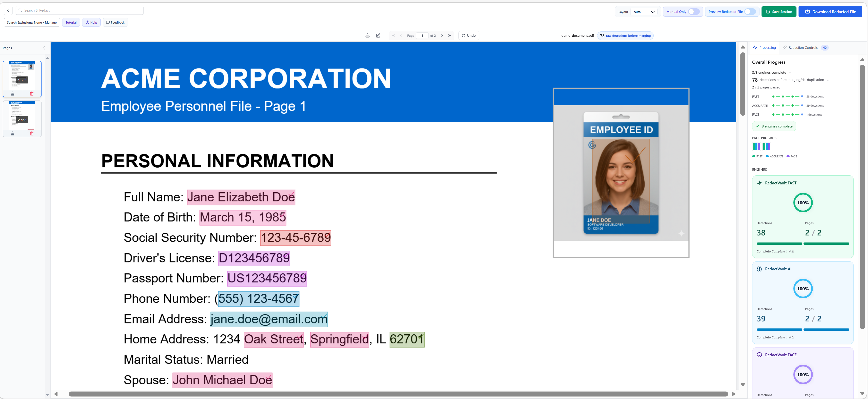The width and height of the screenshot is (868, 399).
Task: Click the Download Redacted File button
Action: [830, 12]
